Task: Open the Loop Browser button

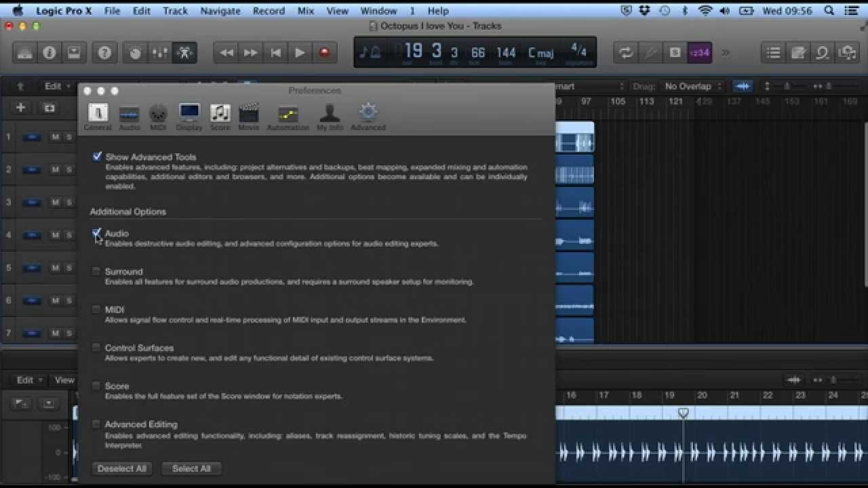Action: (823, 53)
